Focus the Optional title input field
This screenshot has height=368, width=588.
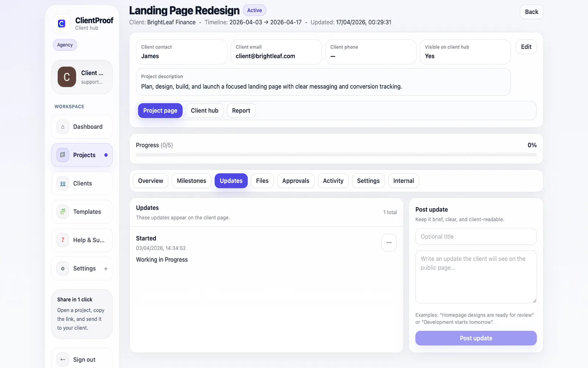point(476,237)
